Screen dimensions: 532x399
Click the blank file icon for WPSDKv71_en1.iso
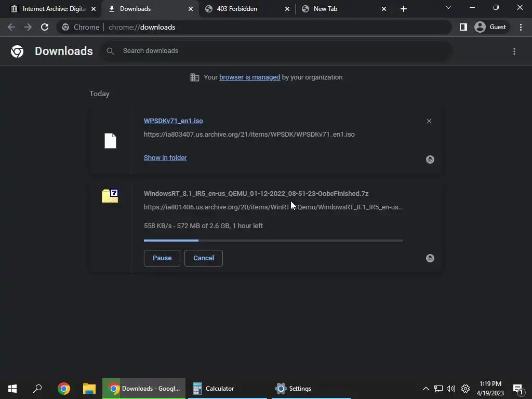tap(110, 141)
